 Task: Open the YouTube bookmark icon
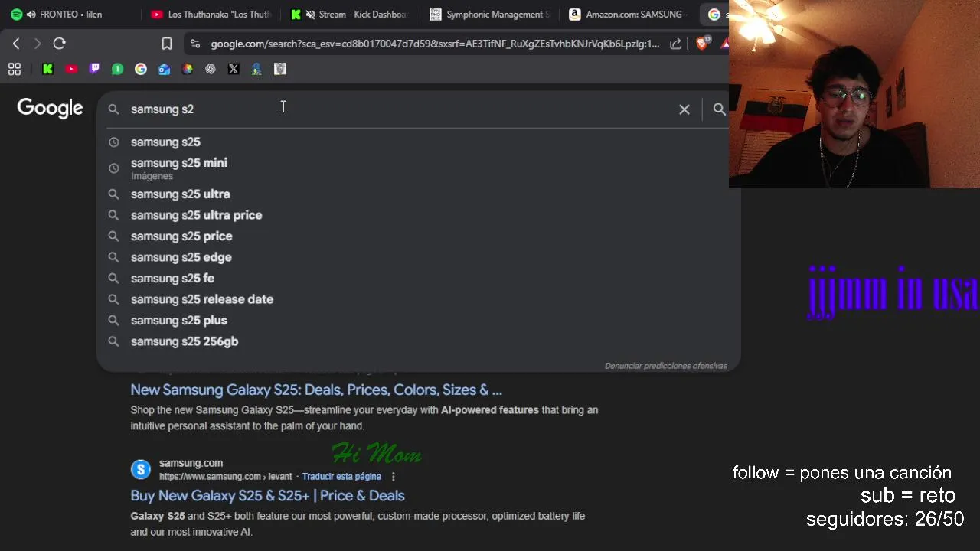point(71,69)
